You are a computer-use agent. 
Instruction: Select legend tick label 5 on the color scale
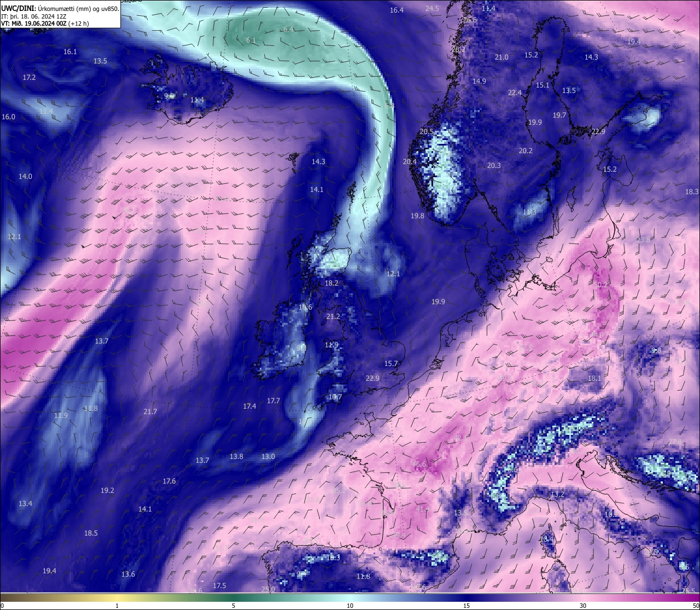pos(234,606)
